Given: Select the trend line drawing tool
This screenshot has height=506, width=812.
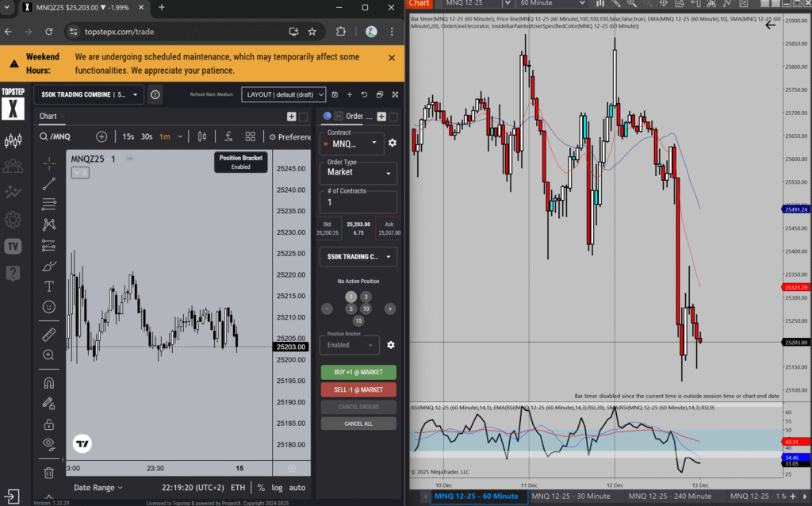Looking at the screenshot, I should pyautogui.click(x=49, y=184).
